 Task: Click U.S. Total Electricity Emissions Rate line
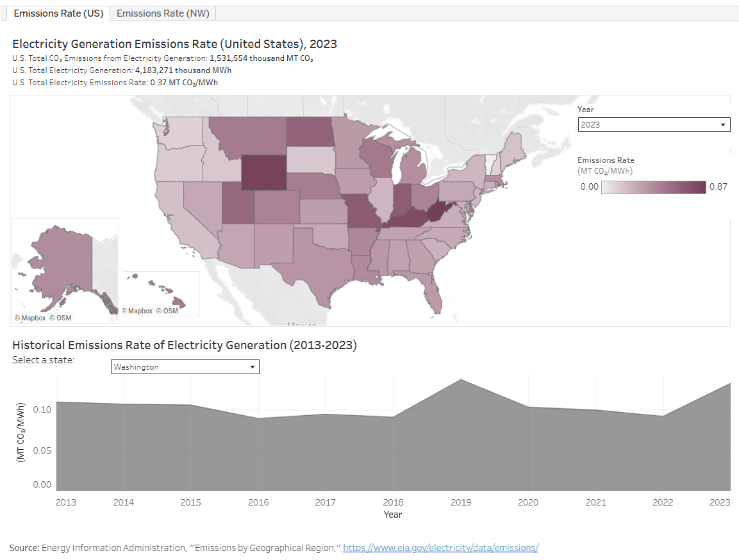[x=115, y=83]
